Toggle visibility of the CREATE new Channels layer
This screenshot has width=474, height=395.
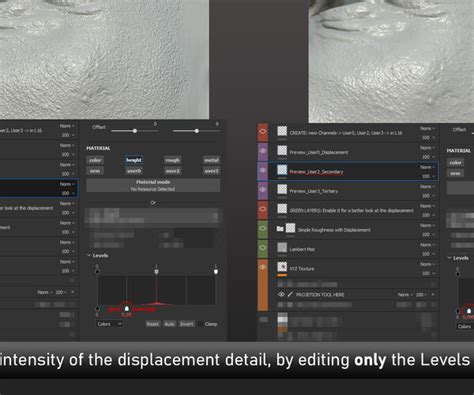[263, 132]
